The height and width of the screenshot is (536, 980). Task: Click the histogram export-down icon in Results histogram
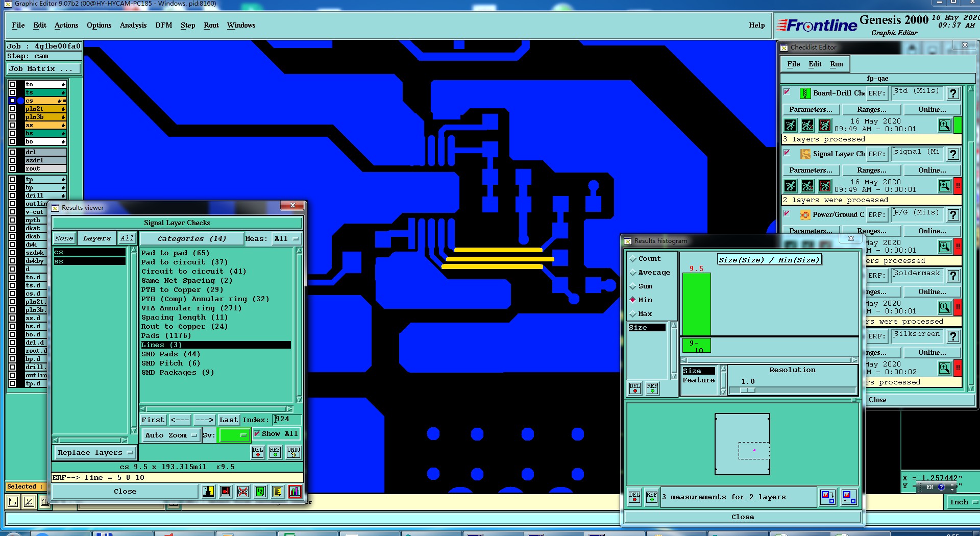[x=827, y=497]
